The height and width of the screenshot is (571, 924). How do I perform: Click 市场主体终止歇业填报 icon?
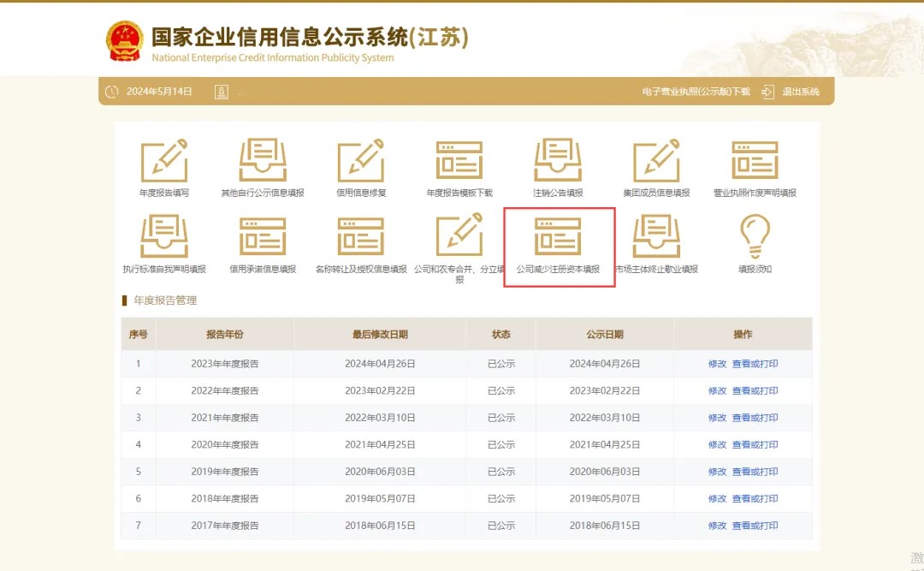pos(656,237)
